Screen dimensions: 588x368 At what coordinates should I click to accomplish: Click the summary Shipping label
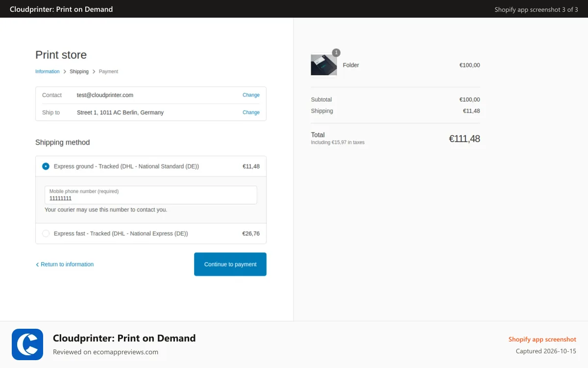(322, 111)
